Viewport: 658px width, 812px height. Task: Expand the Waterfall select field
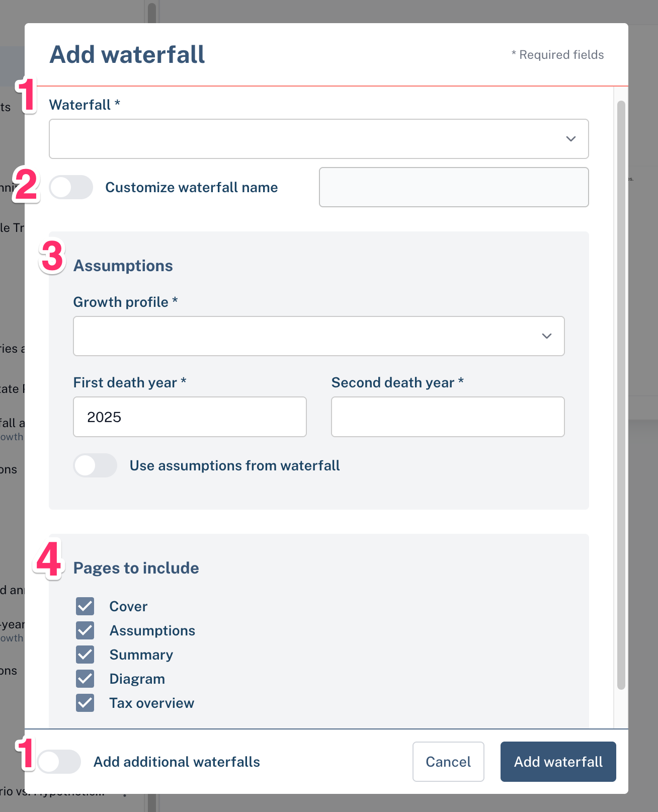319,139
